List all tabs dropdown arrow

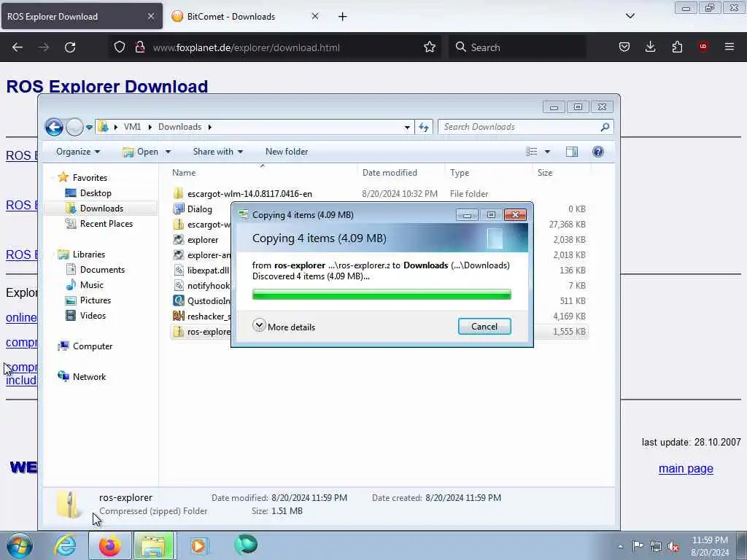coord(630,16)
